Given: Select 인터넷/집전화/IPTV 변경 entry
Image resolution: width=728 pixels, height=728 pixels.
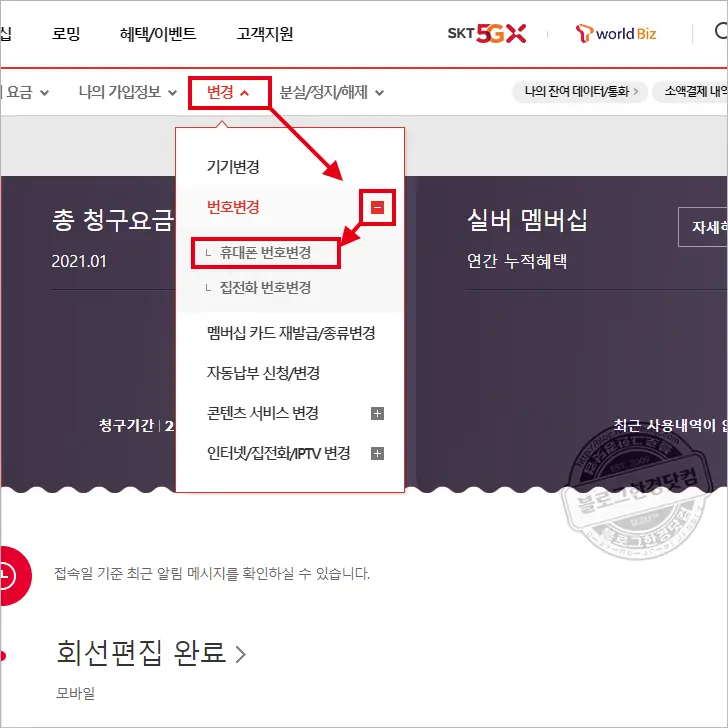Looking at the screenshot, I should pos(279,453).
